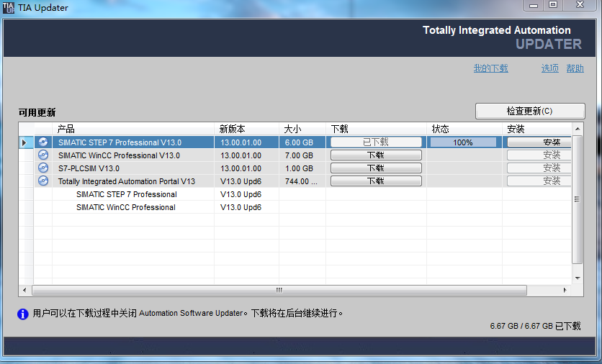Screen dimensions: 602x364
Task: Click the blue info icon beside the bottom message
Action: (22, 314)
